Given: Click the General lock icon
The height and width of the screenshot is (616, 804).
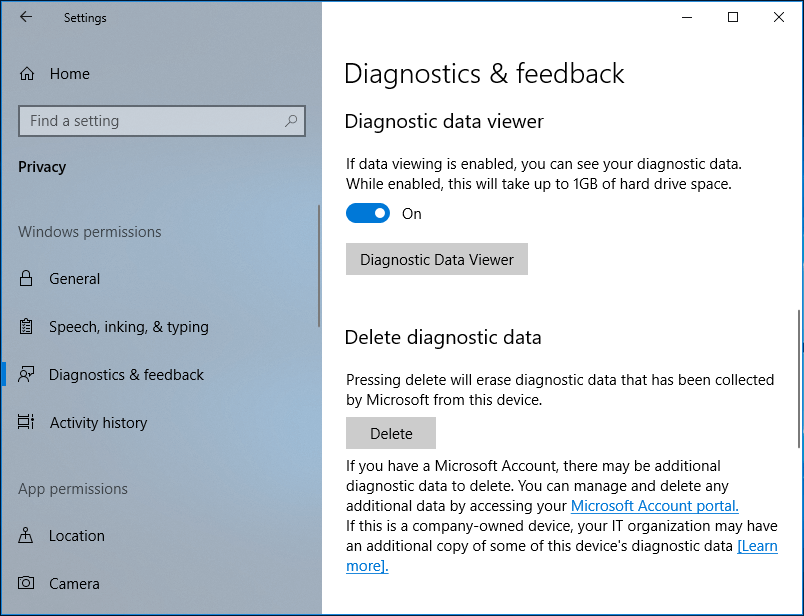Looking at the screenshot, I should tap(27, 279).
